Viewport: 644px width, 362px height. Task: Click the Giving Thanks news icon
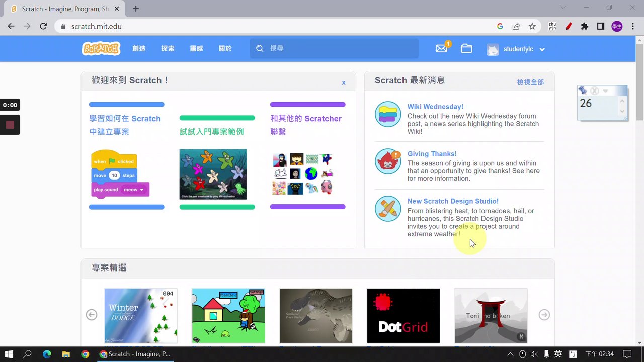click(388, 161)
